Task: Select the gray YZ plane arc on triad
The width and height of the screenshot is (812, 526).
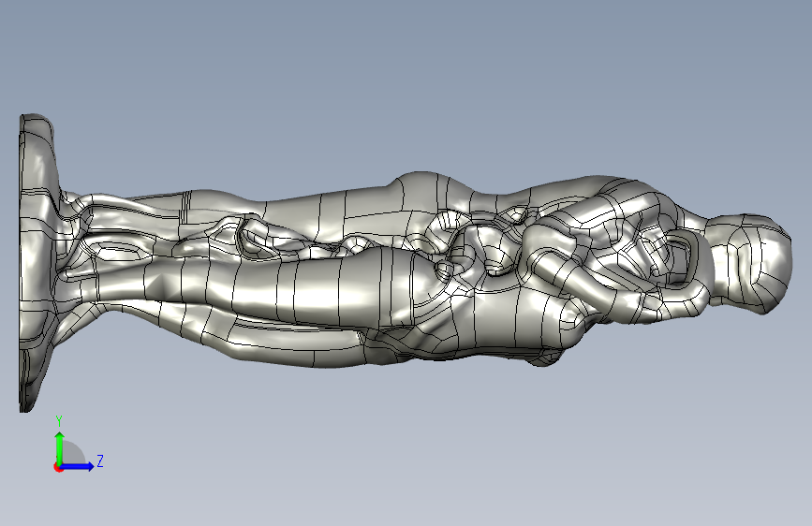Action: click(x=73, y=453)
